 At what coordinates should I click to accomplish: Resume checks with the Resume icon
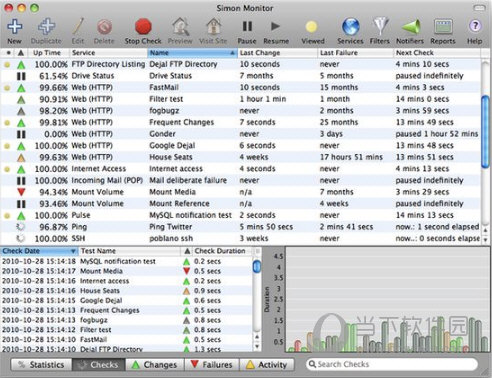[275, 26]
